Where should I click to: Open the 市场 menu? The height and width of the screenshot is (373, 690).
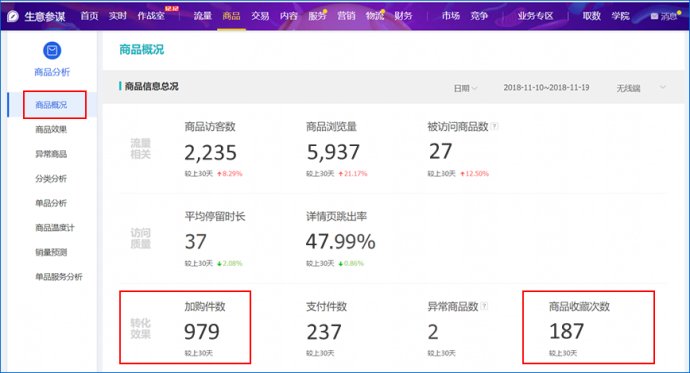click(x=451, y=16)
